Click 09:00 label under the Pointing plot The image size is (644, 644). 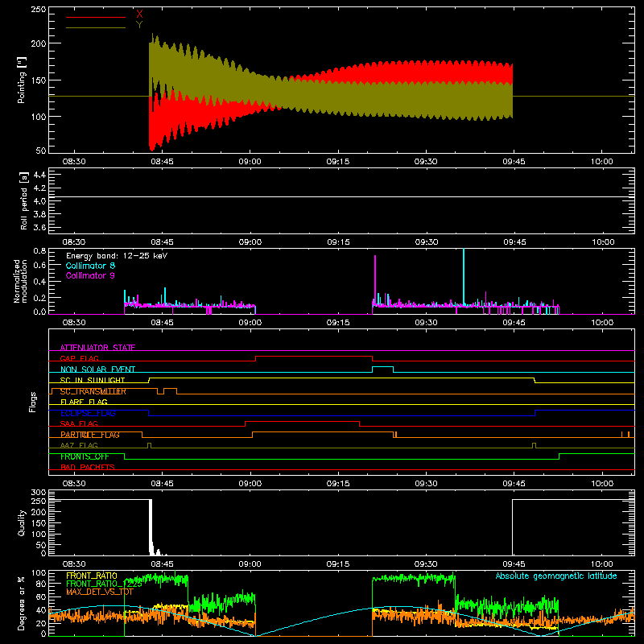(x=250, y=162)
